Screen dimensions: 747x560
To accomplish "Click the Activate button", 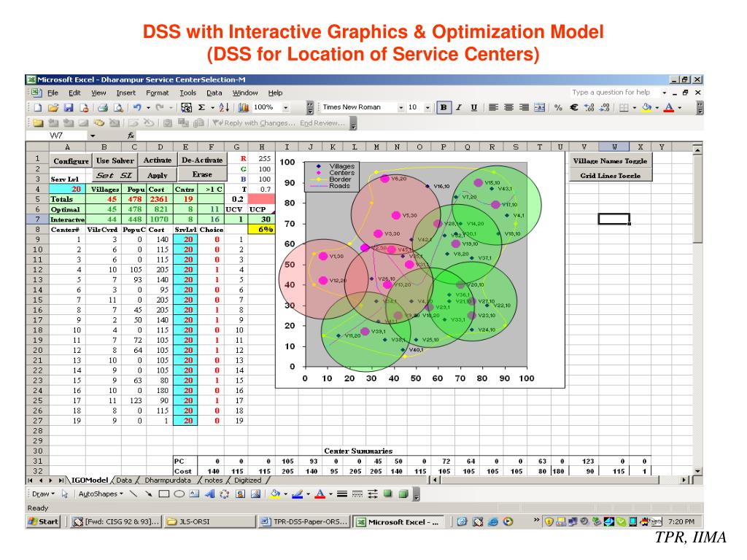I will (158, 160).
